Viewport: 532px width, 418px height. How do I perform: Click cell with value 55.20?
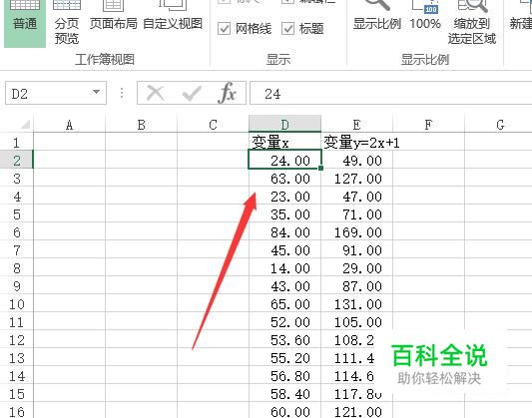pyautogui.click(x=285, y=358)
